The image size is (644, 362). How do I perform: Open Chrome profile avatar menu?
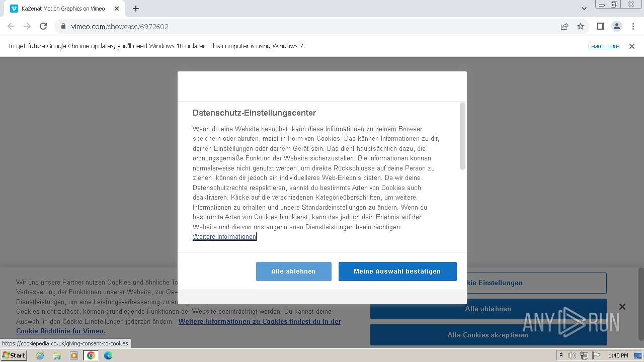[x=616, y=26]
